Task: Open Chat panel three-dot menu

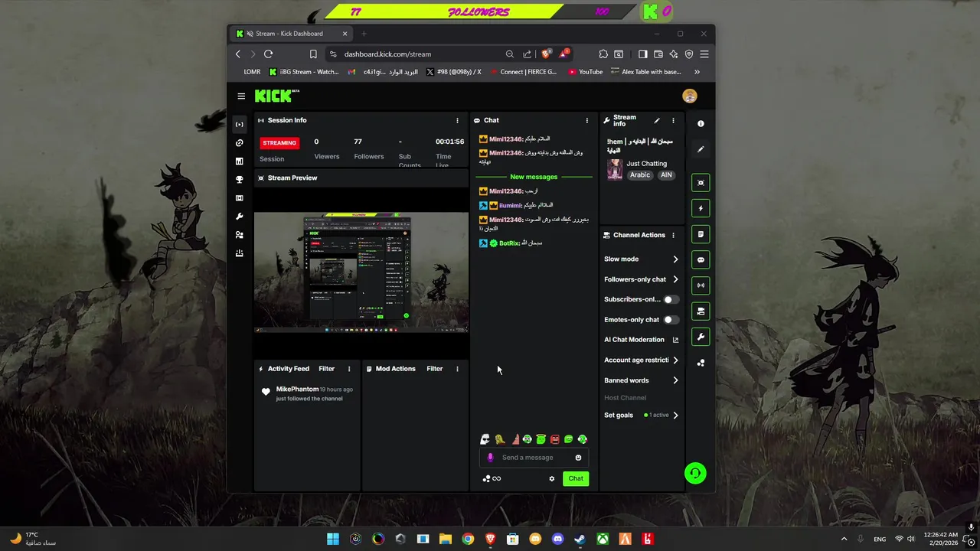Action: [587, 120]
